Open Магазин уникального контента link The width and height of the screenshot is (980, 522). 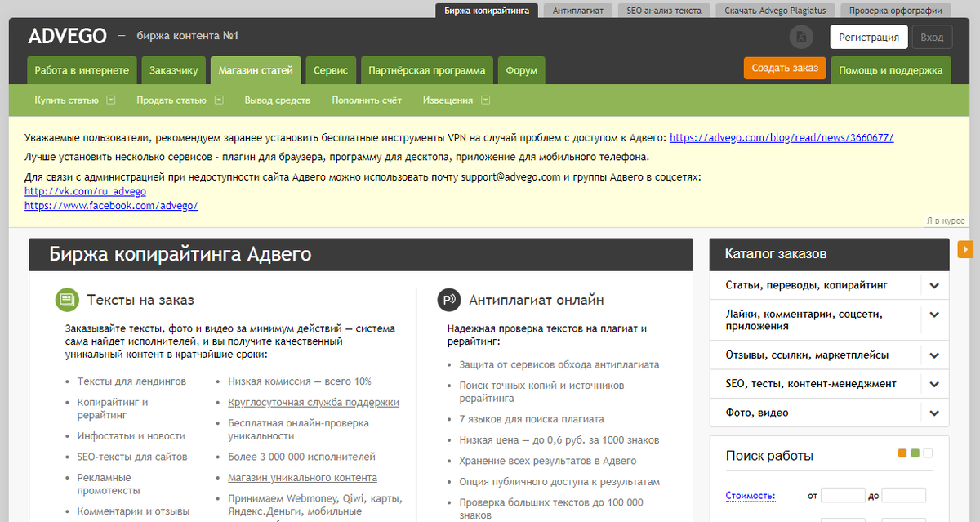tap(302, 477)
